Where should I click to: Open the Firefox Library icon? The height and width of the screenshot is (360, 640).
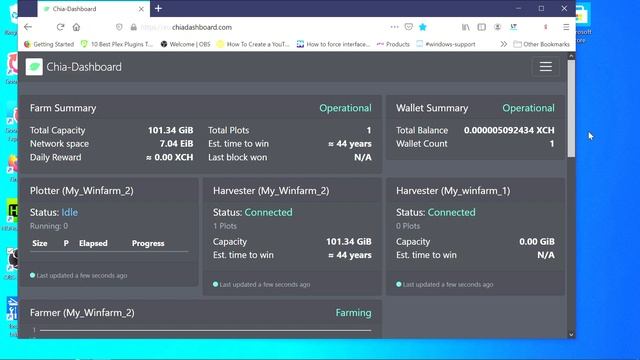(x=466, y=27)
